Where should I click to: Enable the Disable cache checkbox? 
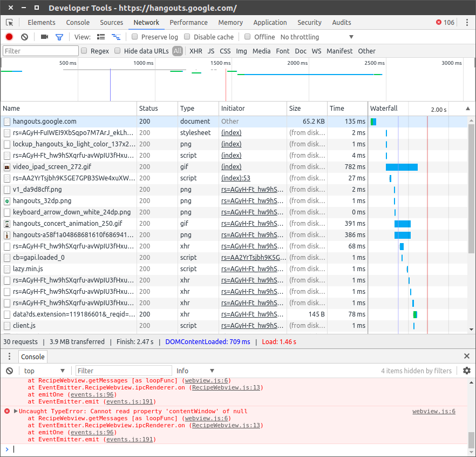[187, 37]
